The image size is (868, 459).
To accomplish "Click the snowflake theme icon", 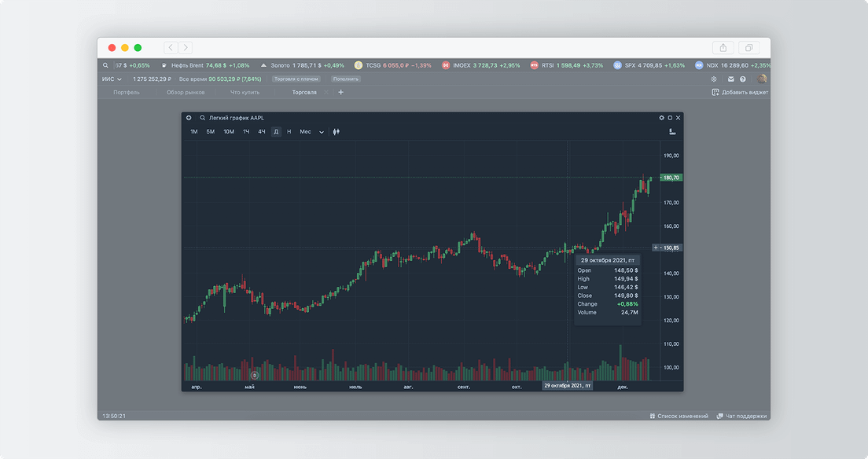I will (x=714, y=79).
